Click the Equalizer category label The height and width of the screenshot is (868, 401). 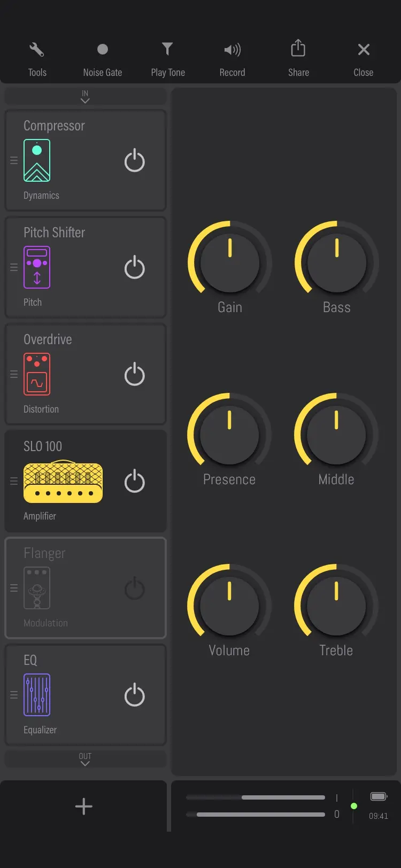40,730
